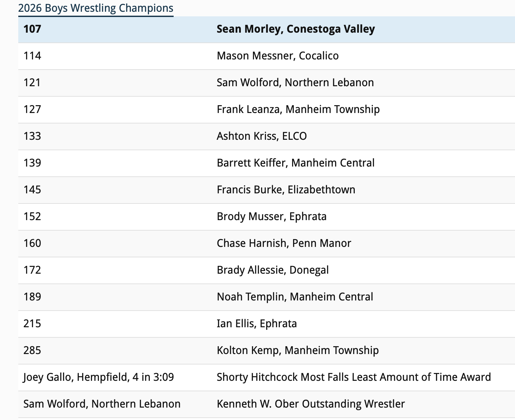Click the Kenneth W. Ober Outstanding Wrestler cell
Image resolution: width=515 pixels, height=420 pixels.
(x=311, y=404)
